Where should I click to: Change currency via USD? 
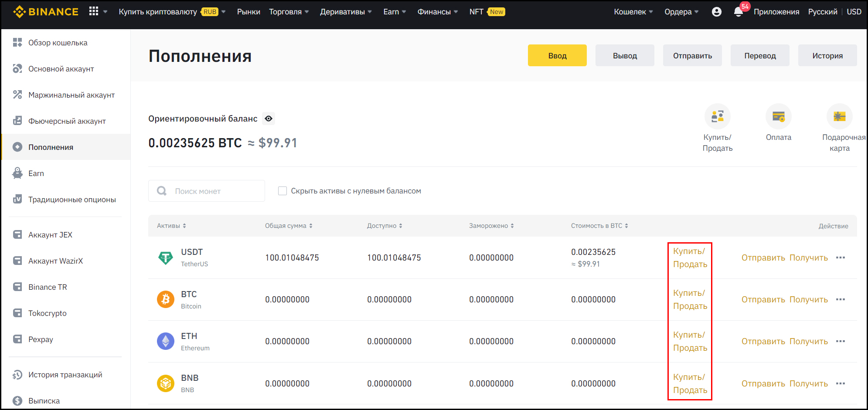[x=854, y=12]
